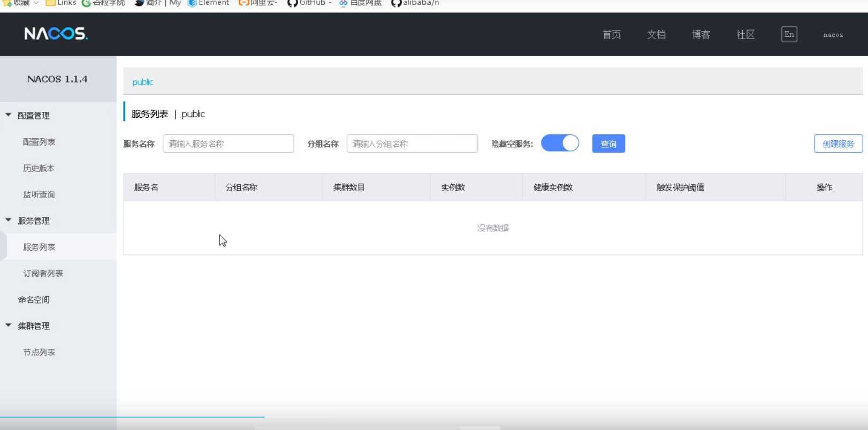
Task: Click the 查询 button
Action: (x=608, y=144)
